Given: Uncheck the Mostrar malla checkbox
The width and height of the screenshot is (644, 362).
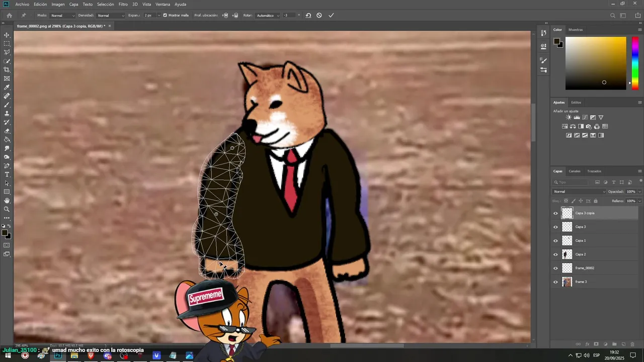Looking at the screenshot, I should click(165, 15).
